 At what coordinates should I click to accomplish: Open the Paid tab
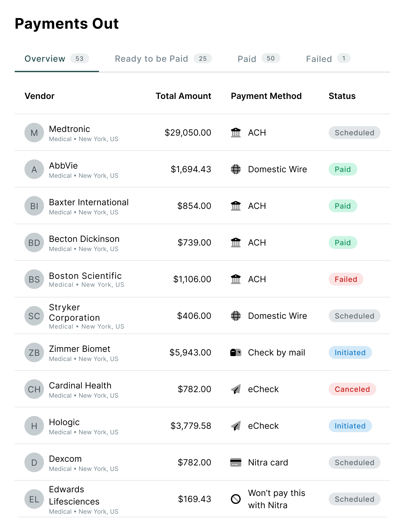259,59
